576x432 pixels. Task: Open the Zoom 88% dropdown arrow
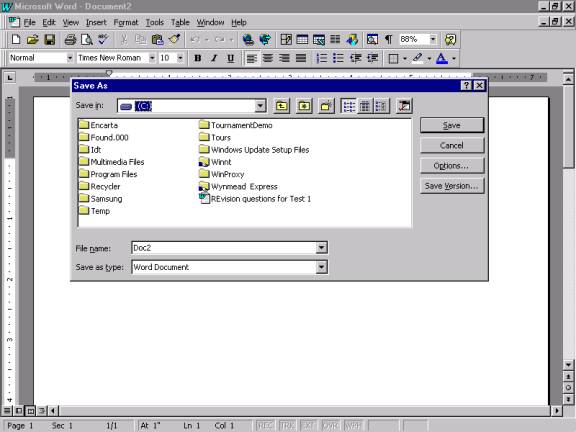[x=433, y=39]
